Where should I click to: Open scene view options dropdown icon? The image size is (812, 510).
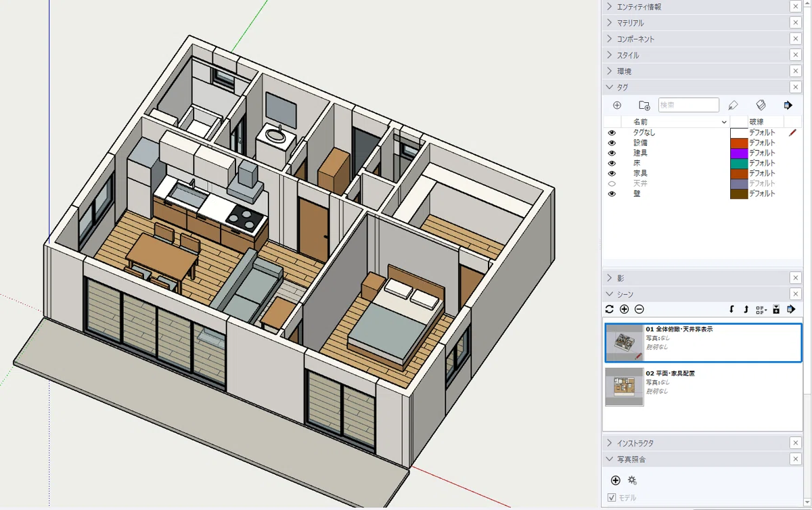click(761, 309)
